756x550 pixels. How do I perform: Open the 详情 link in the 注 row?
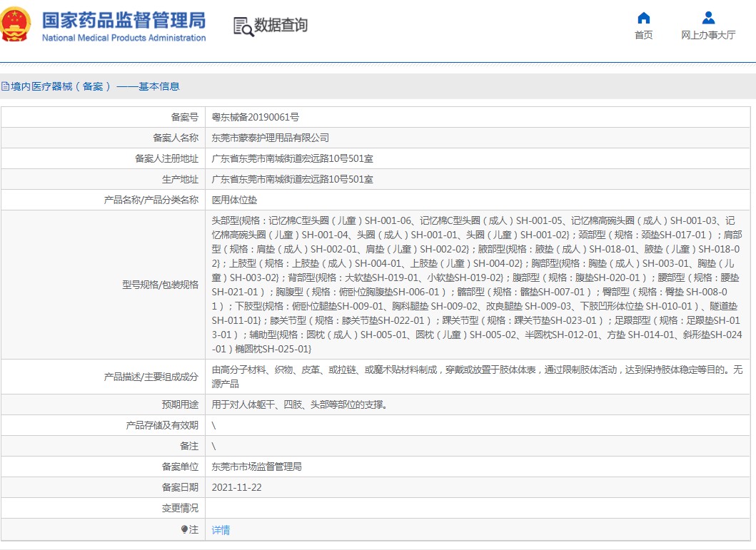(x=221, y=530)
